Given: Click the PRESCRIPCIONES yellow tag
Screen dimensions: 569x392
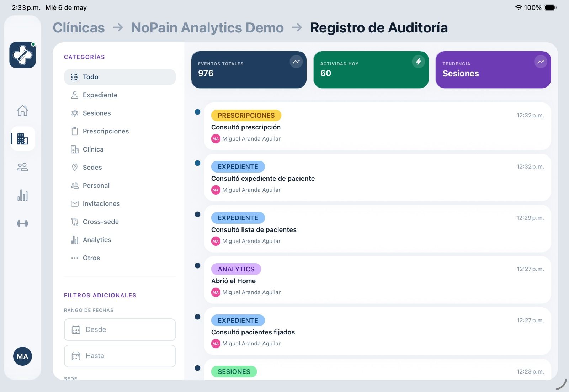Looking at the screenshot, I should click(246, 116).
